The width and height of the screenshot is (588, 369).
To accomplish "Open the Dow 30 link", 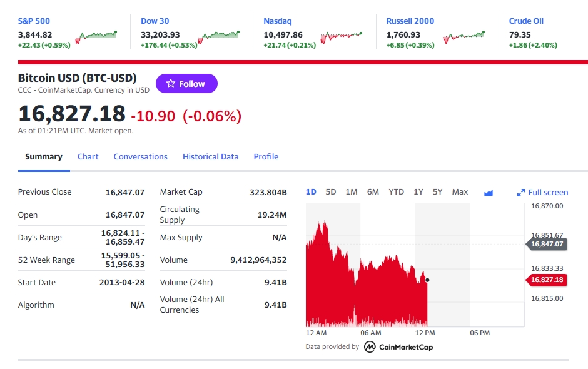I will click(155, 21).
